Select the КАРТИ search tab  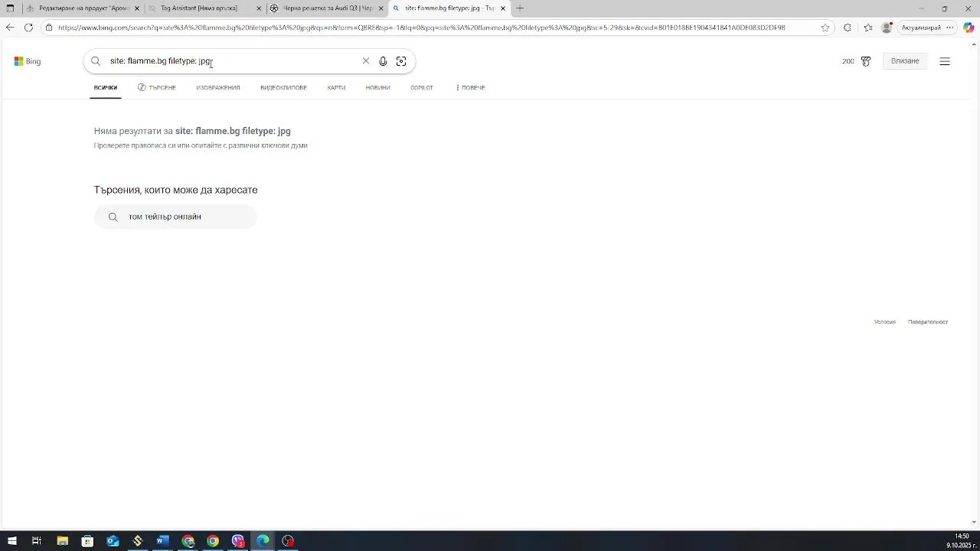pyautogui.click(x=336, y=88)
